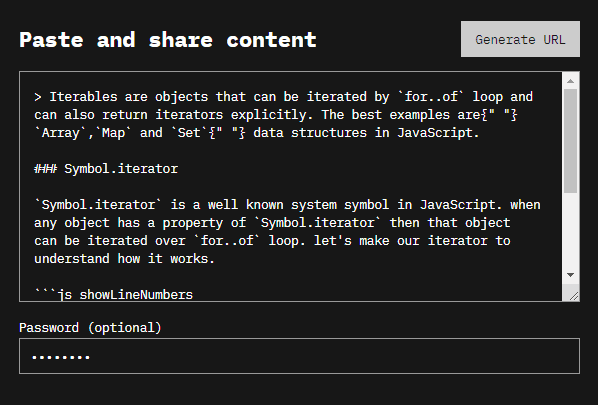Click the textarea scrollbar thumb
This screenshot has width=598, height=405.
pos(571,141)
